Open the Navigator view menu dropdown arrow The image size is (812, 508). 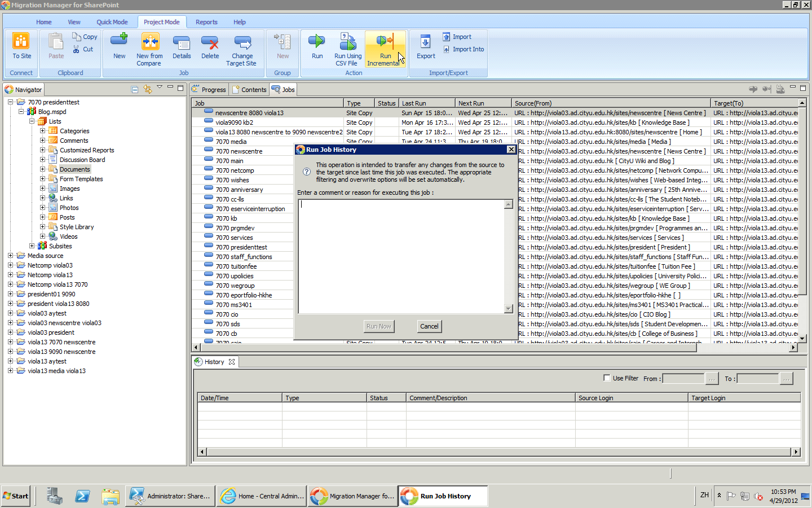point(160,87)
